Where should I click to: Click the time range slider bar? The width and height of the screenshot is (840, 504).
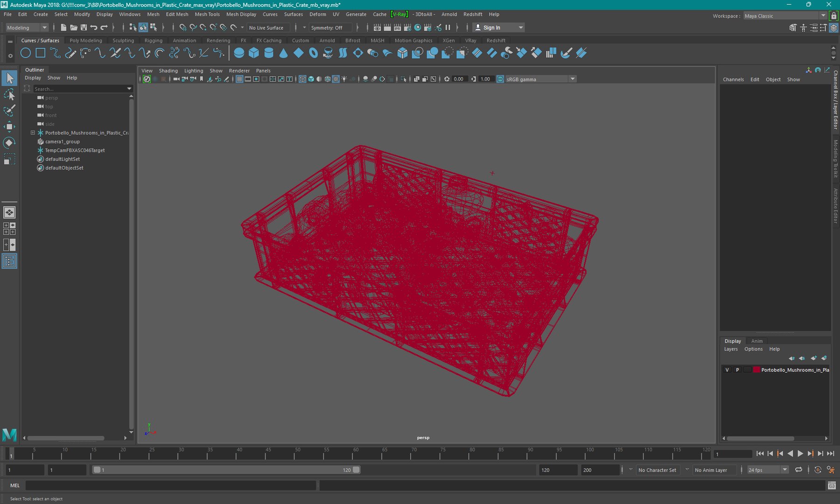(x=226, y=470)
